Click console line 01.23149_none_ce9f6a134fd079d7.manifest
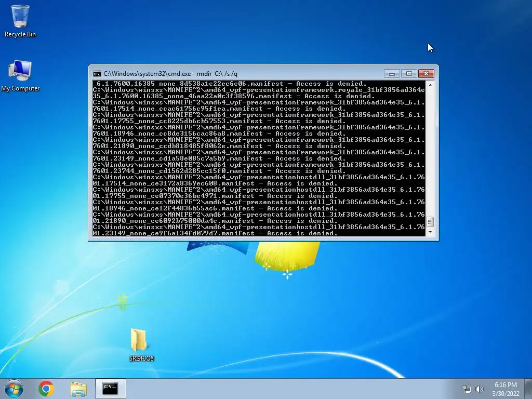Viewport: 532px width, 399px height. point(215,233)
